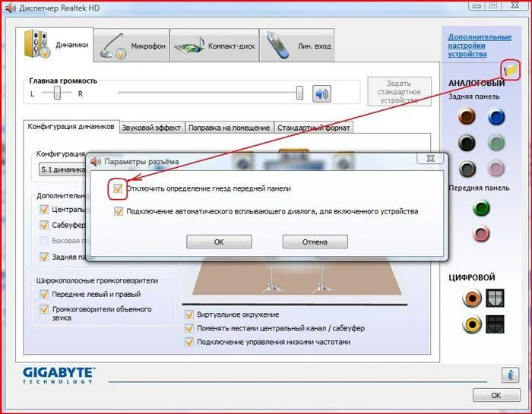Click the orange rear panel jack

tap(467, 117)
